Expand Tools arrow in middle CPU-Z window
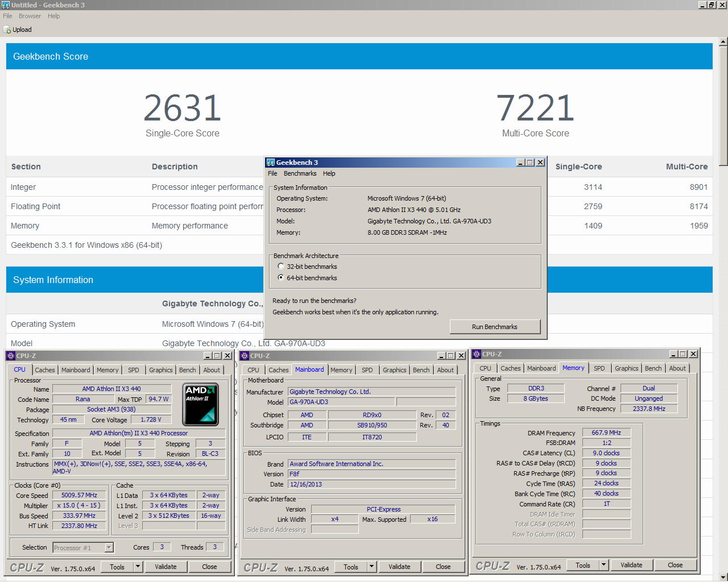This screenshot has width=728, height=582. pos(371,567)
